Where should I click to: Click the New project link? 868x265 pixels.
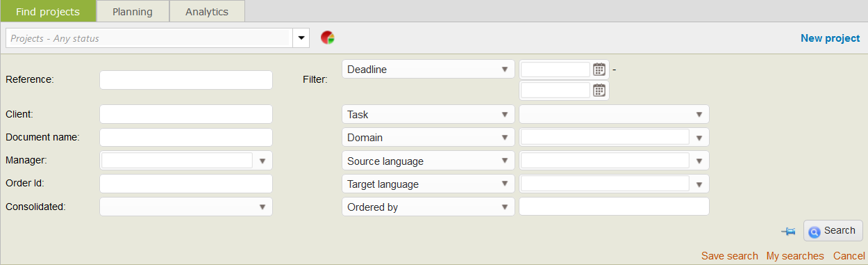pos(831,38)
